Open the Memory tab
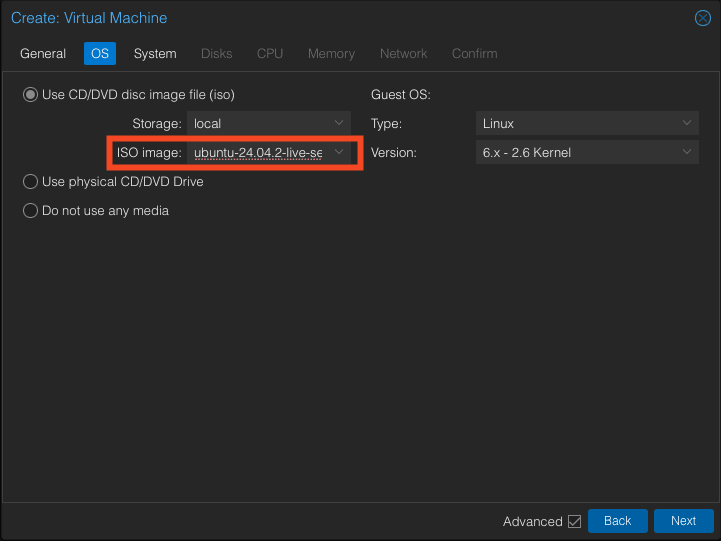721x541 pixels. (331, 54)
